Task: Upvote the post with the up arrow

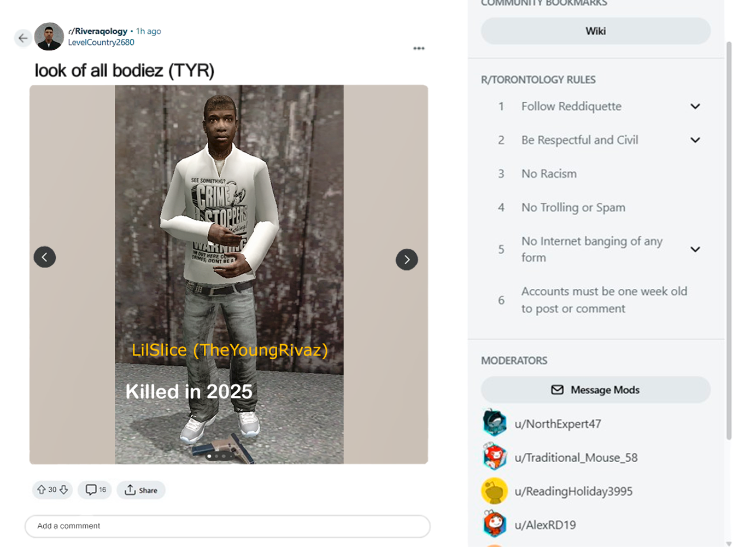Action: click(x=41, y=490)
